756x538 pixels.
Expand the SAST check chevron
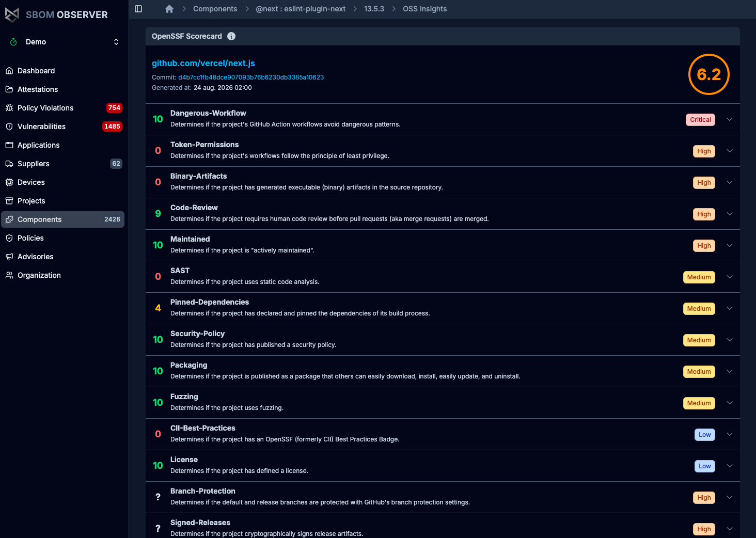(x=730, y=277)
